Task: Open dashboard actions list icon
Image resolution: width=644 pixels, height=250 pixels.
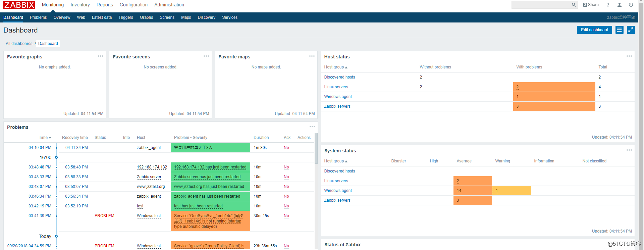Action: click(x=620, y=30)
